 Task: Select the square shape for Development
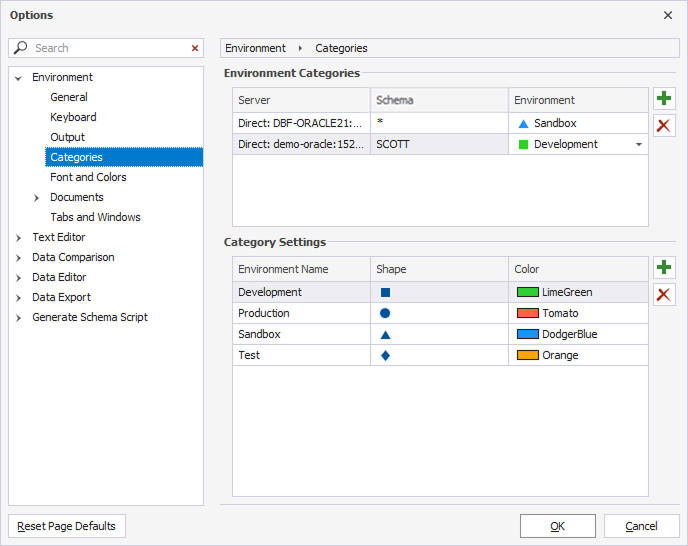tap(385, 293)
